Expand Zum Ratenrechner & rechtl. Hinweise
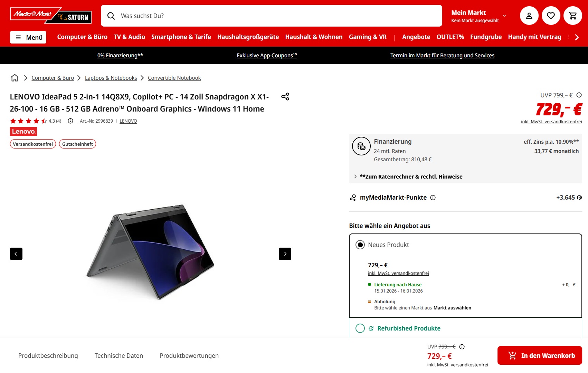The height and width of the screenshot is (373, 588). point(408,176)
